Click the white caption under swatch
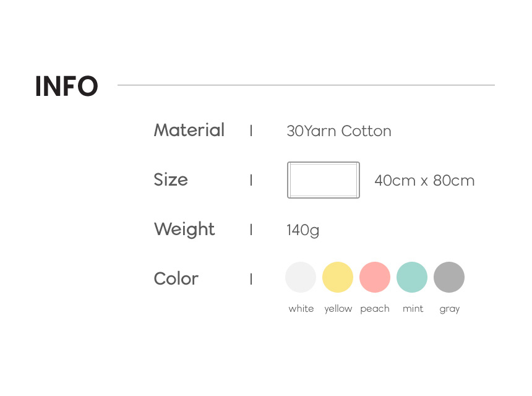 [x=301, y=309]
